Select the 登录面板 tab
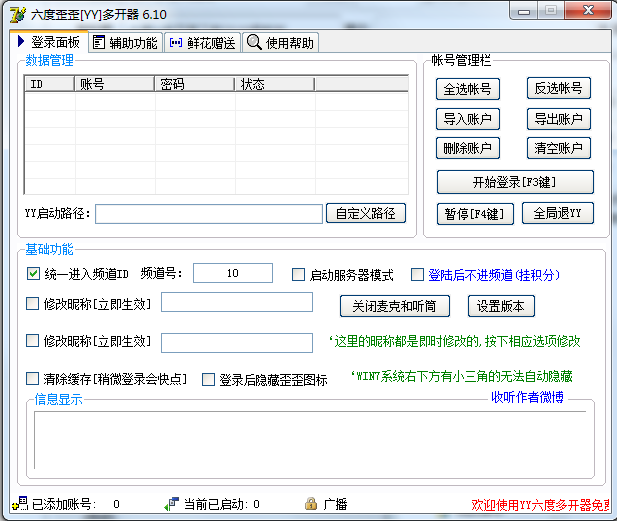 48,42
